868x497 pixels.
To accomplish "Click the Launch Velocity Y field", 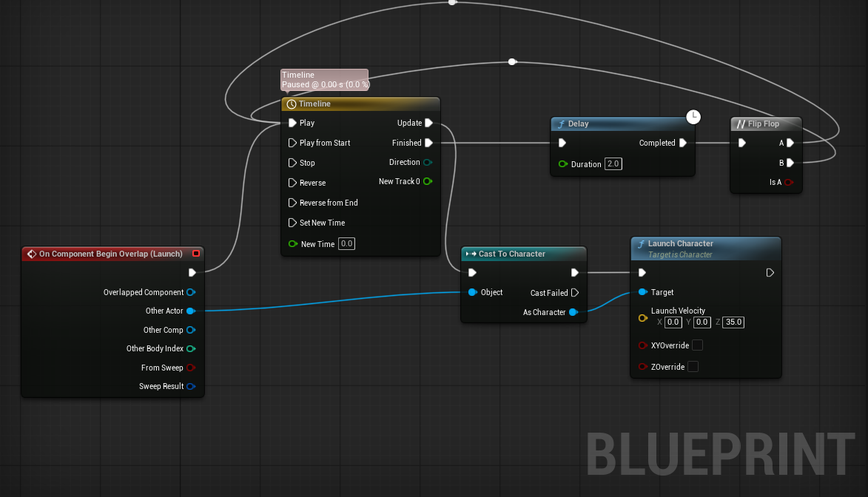I will (x=702, y=322).
